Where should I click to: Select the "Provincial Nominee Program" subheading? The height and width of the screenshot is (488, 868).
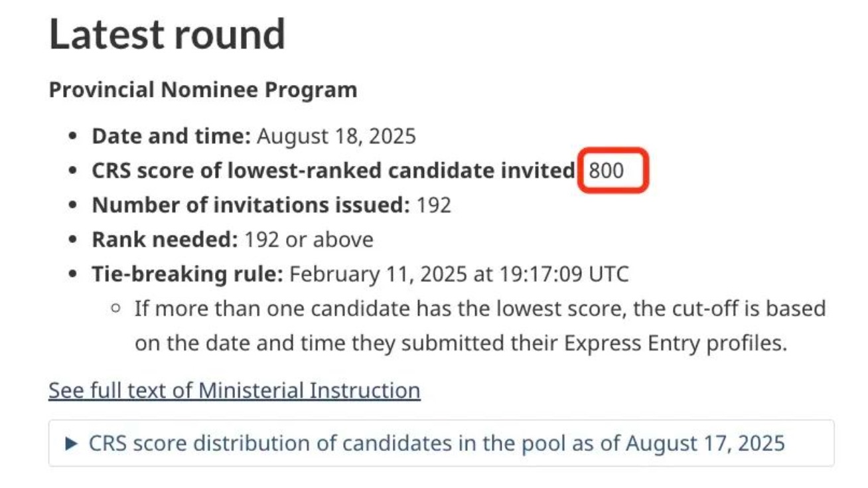(203, 90)
